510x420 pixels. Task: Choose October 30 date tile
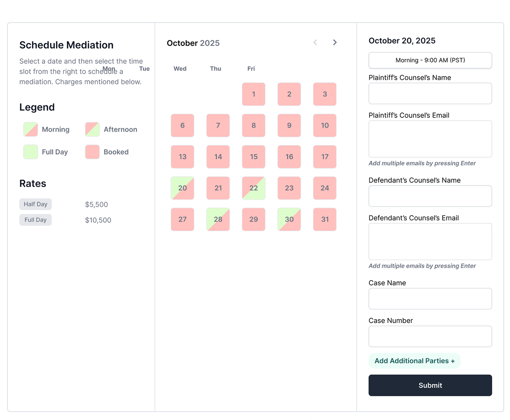pyautogui.click(x=289, y=219)
